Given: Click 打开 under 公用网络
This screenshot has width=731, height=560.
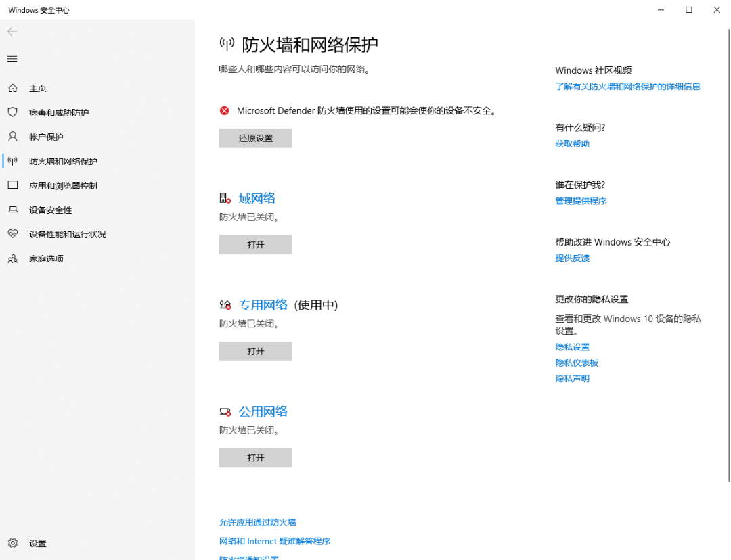Looking at the screenshot, I should tap(255, 458).
